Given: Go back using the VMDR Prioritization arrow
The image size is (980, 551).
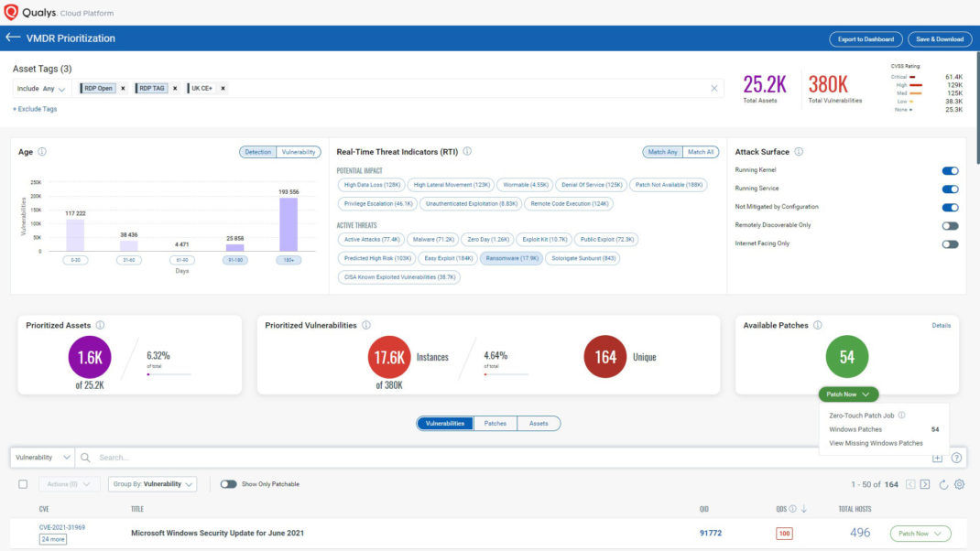Looking at the screenshot, I should click(13, 38).
